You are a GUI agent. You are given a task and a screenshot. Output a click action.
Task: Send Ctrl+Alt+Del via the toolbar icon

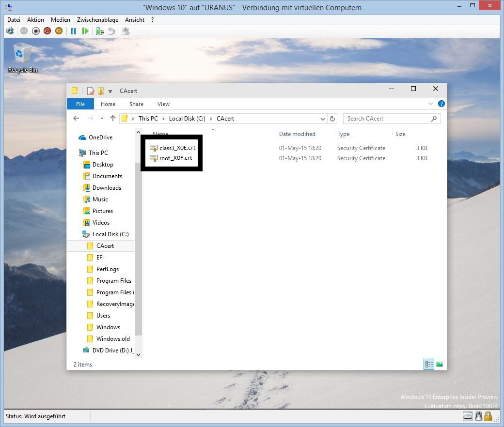10,31
